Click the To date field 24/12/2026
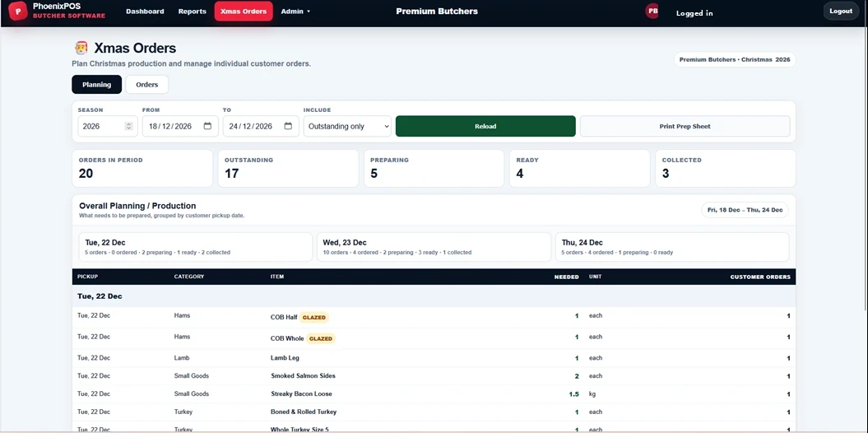Viewport: 868px width, 433px height. [261, 126]
